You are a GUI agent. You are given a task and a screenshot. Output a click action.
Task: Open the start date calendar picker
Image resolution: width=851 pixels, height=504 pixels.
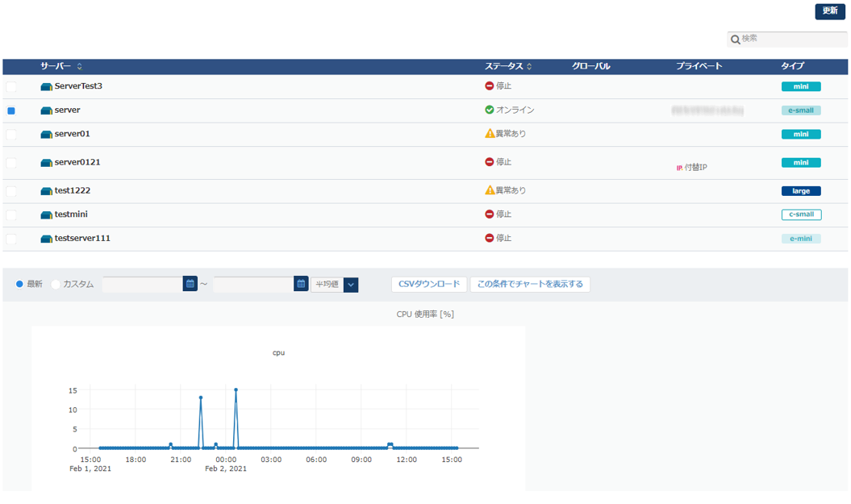(190, 284)
